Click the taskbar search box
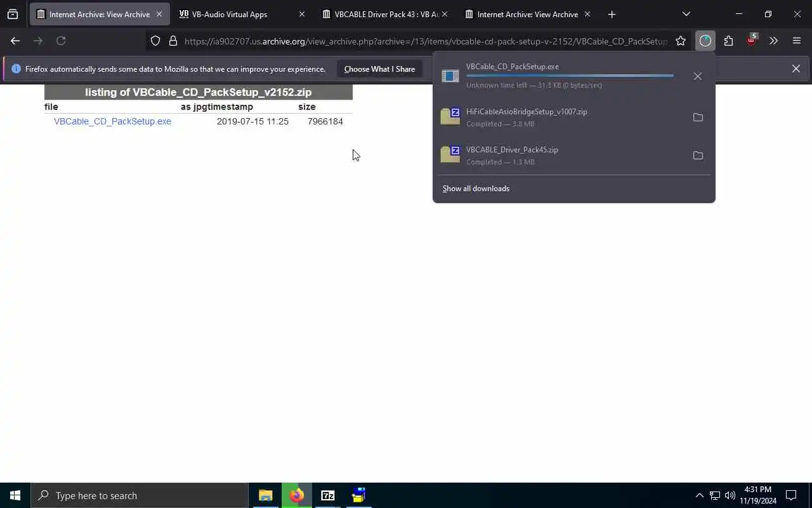 click(x=140, y=495)
